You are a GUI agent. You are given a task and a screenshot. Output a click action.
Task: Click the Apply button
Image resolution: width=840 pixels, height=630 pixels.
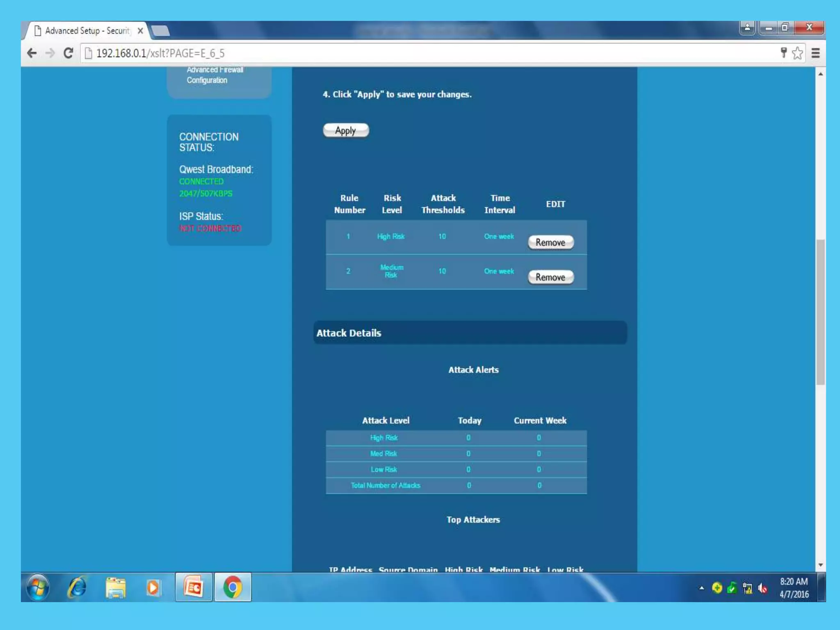[346, 130]
